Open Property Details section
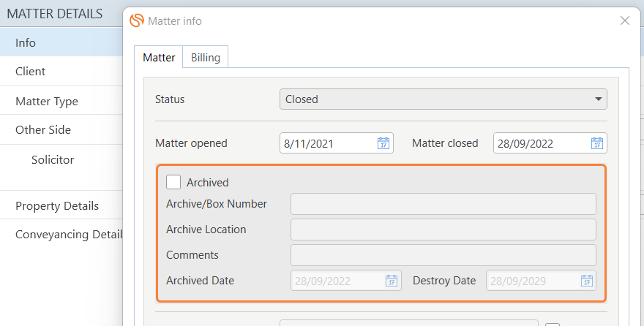 pyautogui.click(x=57, y=206)
